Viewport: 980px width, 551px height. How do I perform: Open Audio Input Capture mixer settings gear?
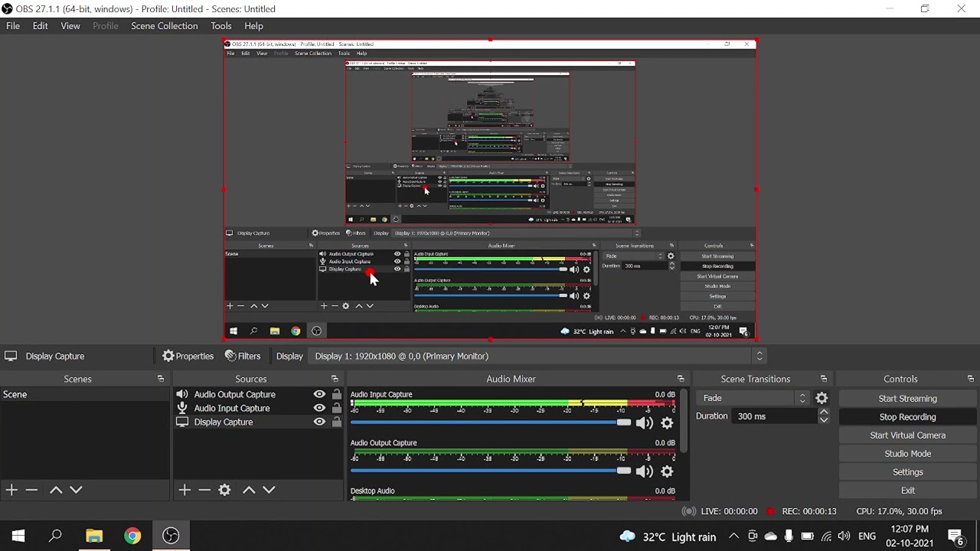[x=667, y=423]
